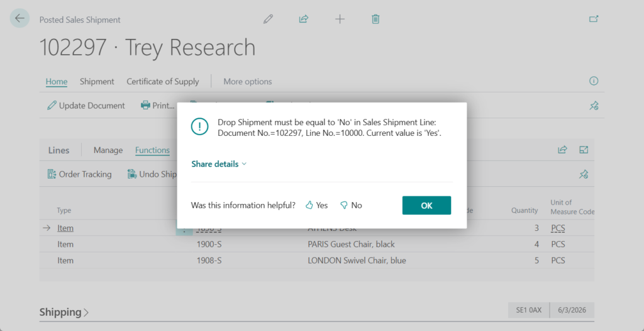The width and height of the screenshot is (644, 331).
Task: Click the plus icon to create new
Action: (x=340, y=19)
